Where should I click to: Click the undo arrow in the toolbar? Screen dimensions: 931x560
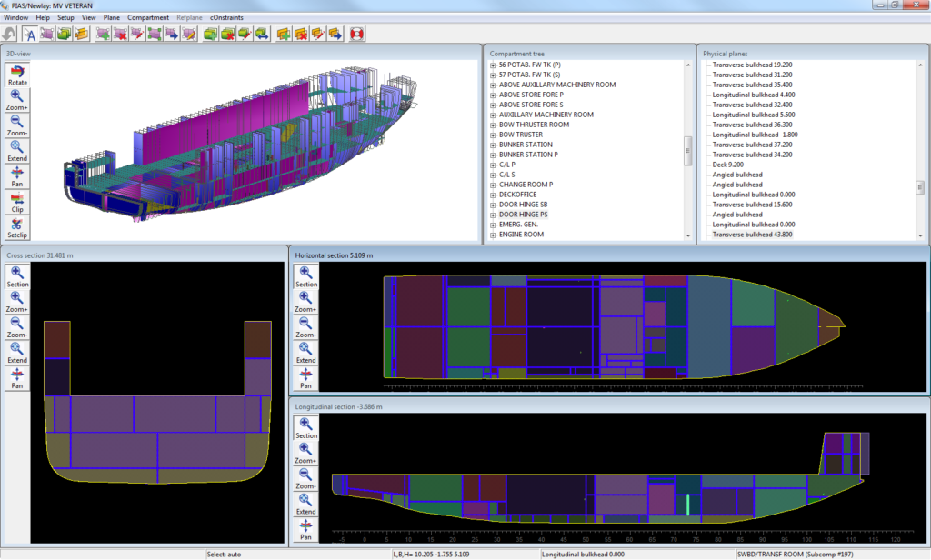coord(9,35)
